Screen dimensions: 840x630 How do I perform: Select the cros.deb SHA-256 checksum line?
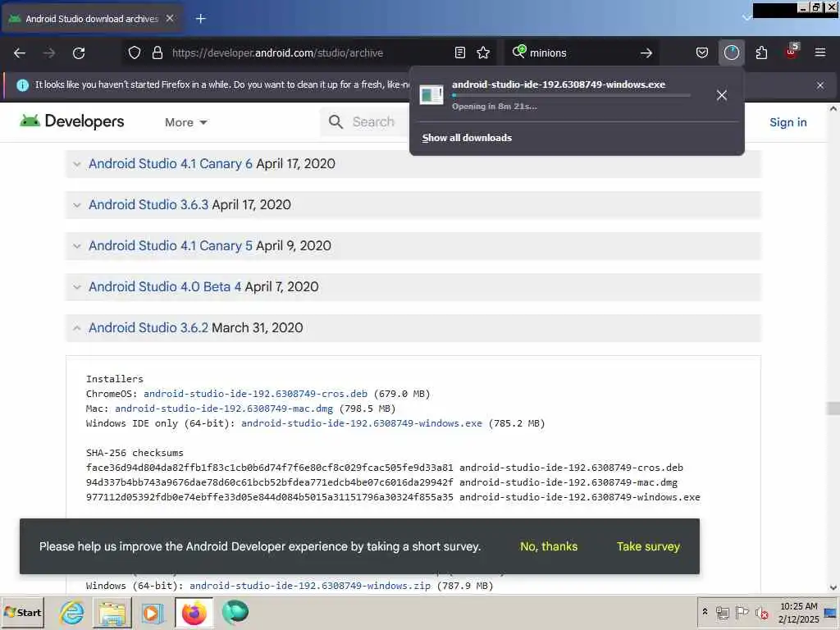click(384, 468)
